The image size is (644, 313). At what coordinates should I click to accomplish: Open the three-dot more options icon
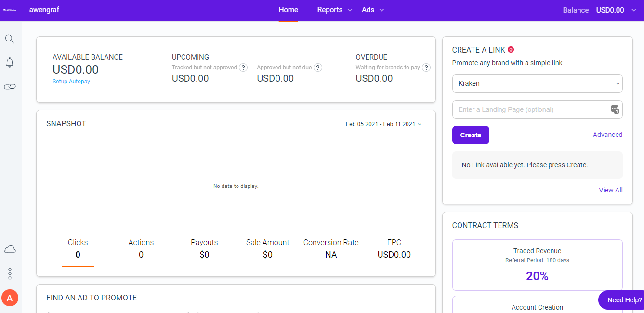click(10, 273)
